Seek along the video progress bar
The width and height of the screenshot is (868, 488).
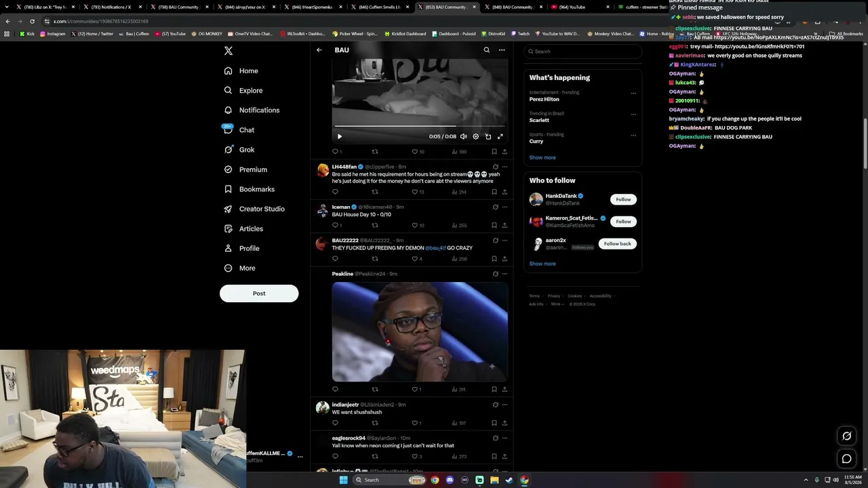(419, 126)
